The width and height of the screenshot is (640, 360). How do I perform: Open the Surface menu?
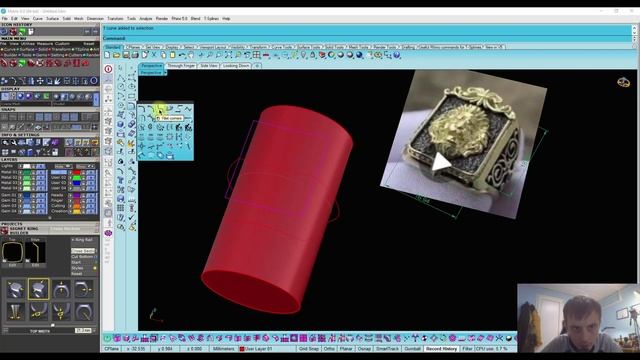coord(52,19)
